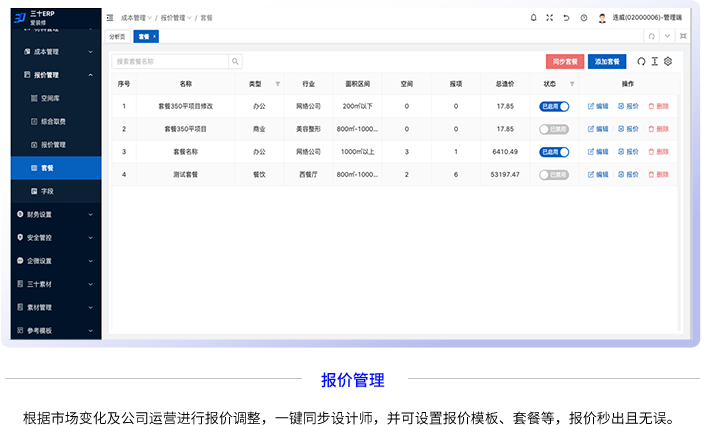
Task: Switch to the 分析页 tab
Action: [118, 36]
